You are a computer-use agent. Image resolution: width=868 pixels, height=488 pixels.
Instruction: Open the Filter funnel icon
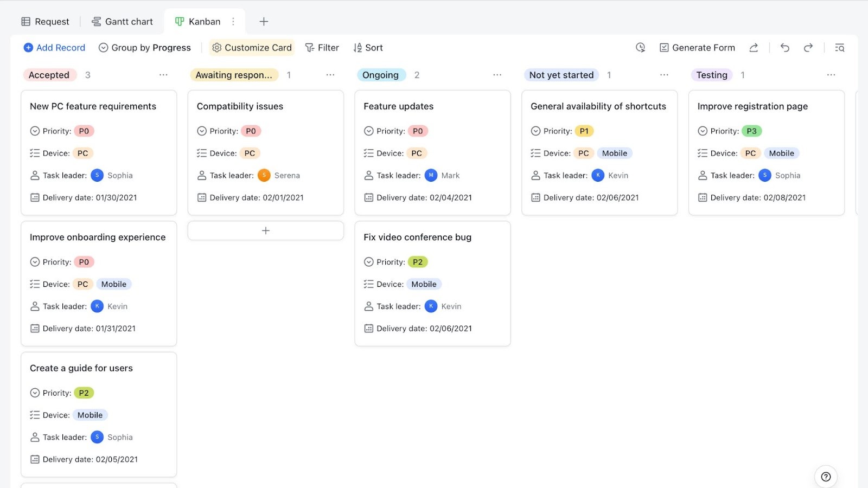[308, 48]
